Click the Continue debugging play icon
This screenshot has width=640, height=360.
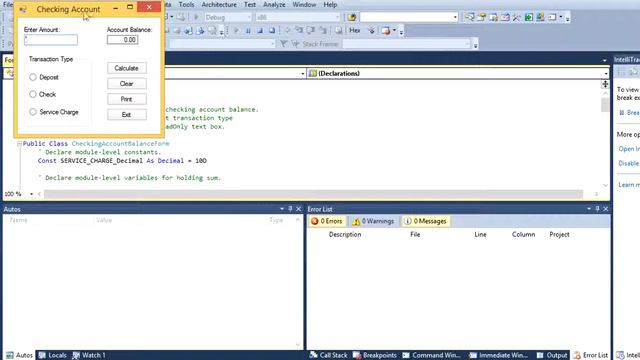coord(236,31)
